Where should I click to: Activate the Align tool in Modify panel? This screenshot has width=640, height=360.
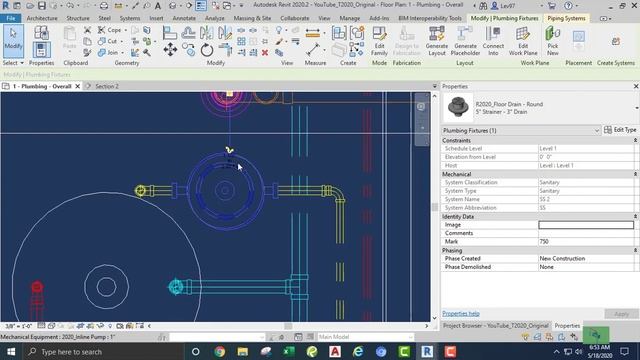[x=169, y=33]
